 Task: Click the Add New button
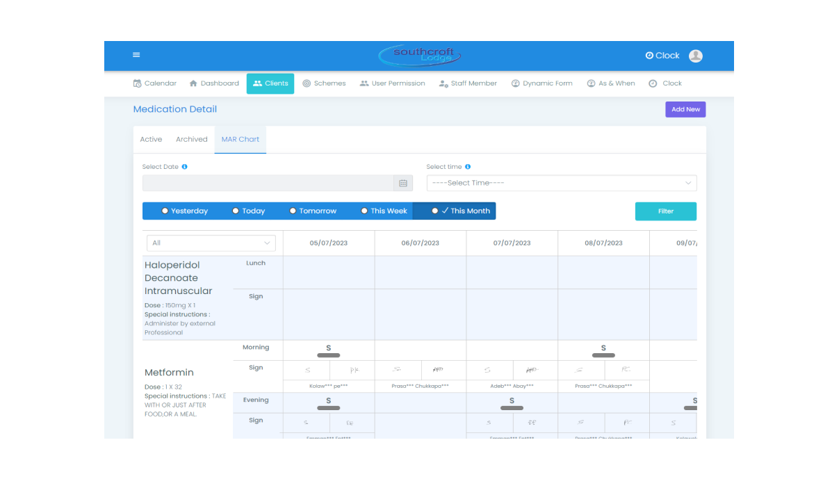pos(685,109)
